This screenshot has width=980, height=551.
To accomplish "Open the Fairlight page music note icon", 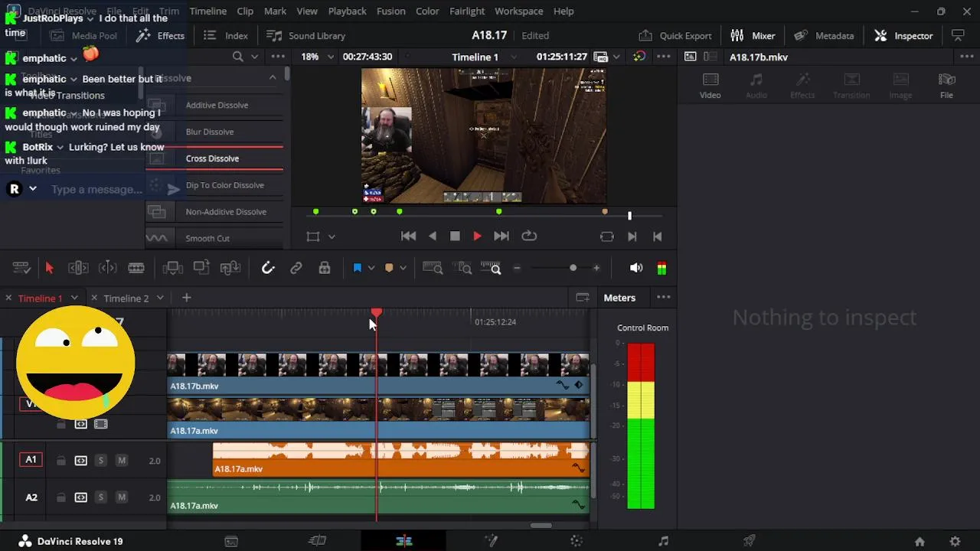I will tap(664, 541).
